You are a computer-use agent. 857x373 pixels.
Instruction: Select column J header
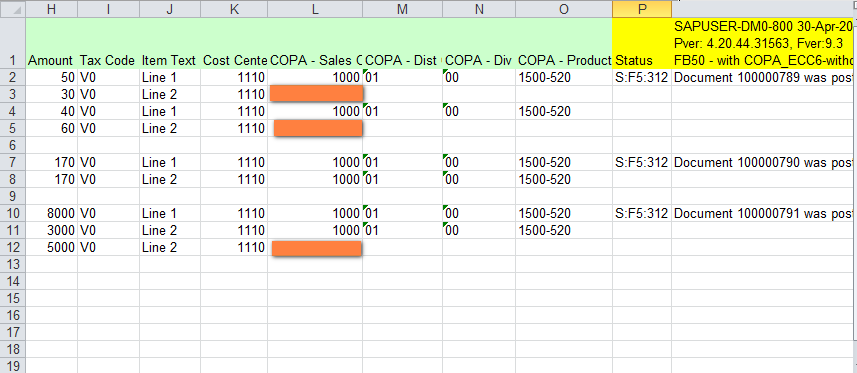click(x=170, y=9)
